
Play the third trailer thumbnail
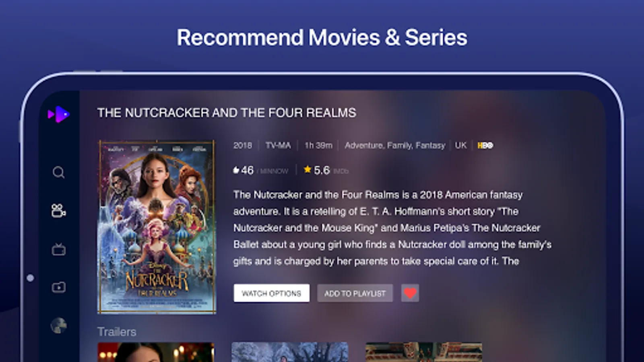(424, 352)
